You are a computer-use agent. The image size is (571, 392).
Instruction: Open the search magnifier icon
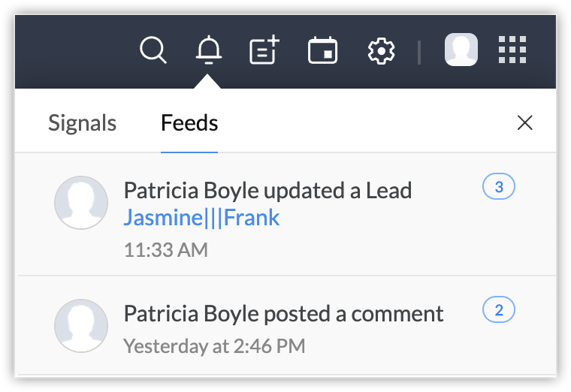[153, 51]
